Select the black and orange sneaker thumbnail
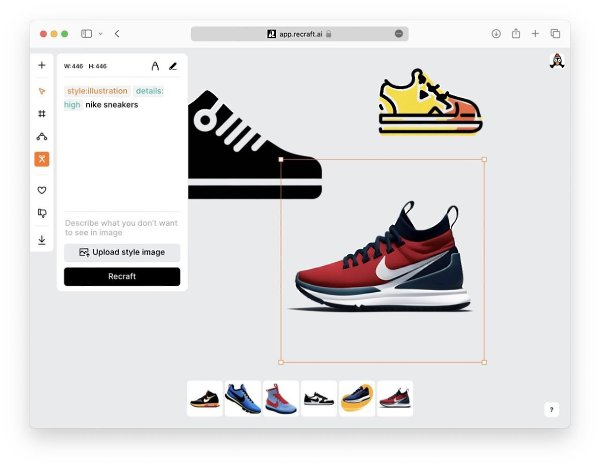 205,398
